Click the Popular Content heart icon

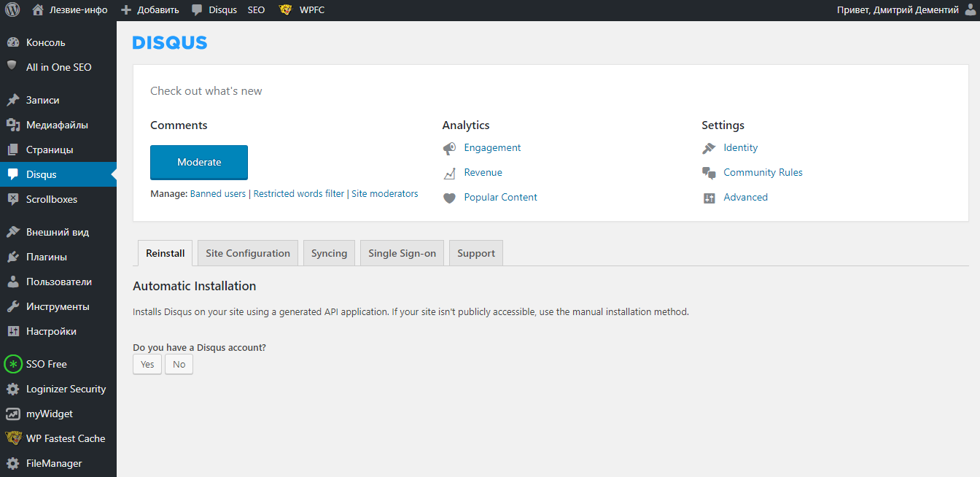tap(450, 198)
